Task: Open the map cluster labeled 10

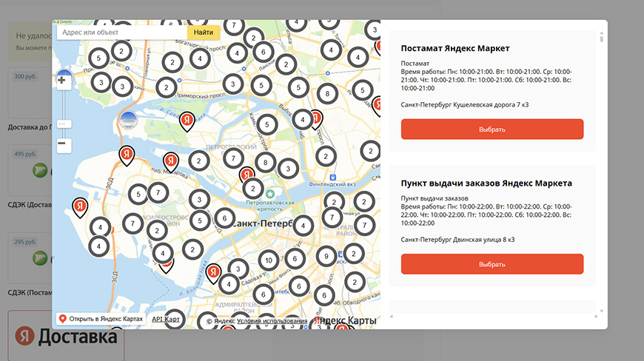Action: tap(268, 260)
